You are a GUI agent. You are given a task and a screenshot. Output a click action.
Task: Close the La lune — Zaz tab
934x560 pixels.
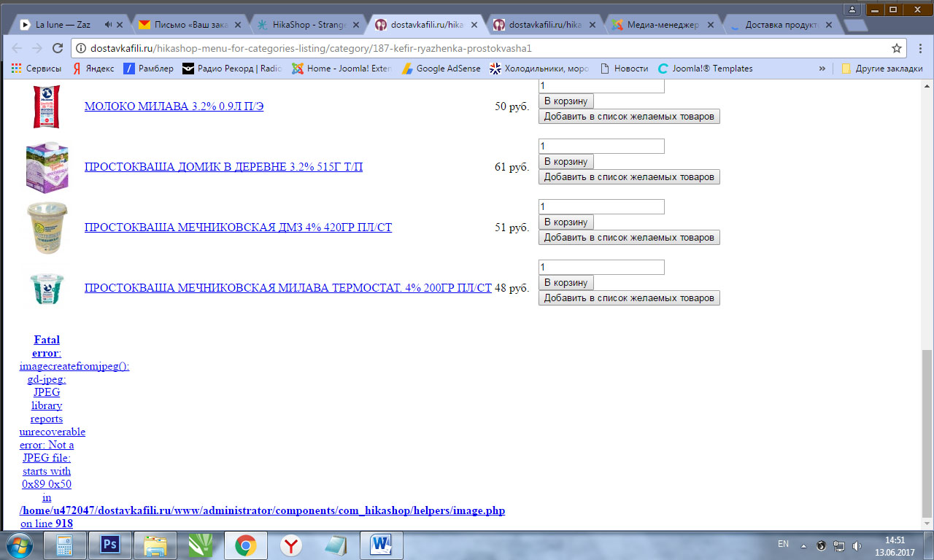120,25
